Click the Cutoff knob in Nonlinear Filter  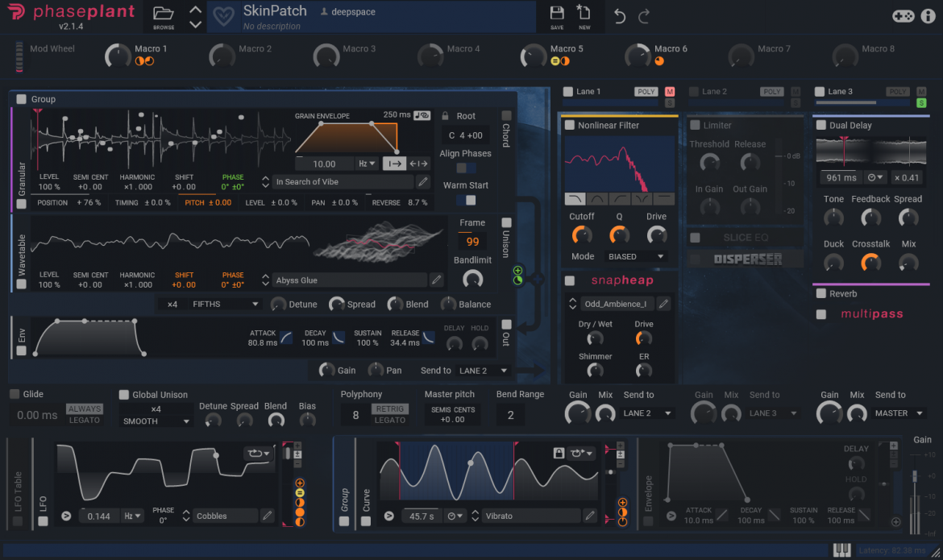581,234
